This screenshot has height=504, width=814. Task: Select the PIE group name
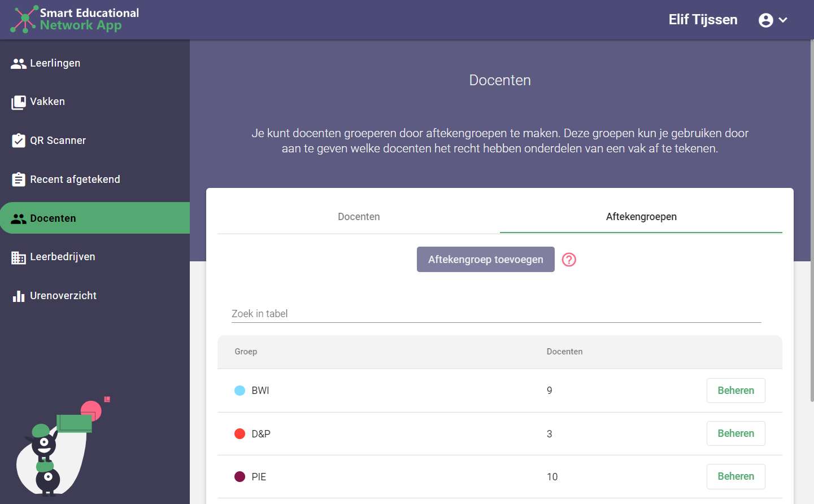coord(259,477)
